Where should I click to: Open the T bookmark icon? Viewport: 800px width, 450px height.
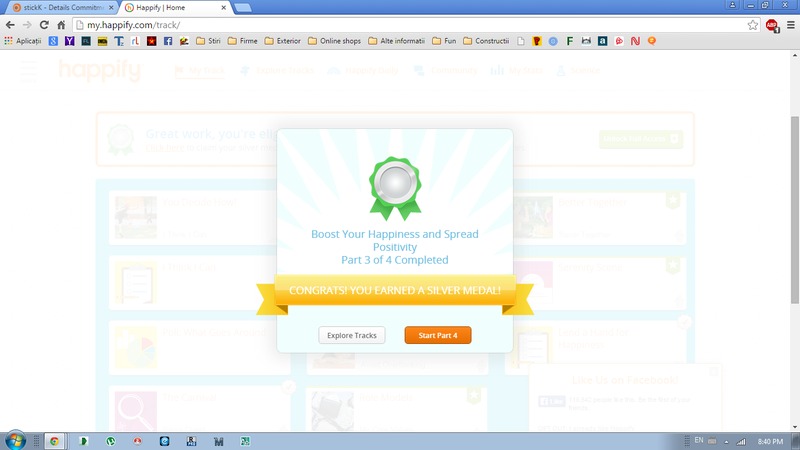point(119,41)
